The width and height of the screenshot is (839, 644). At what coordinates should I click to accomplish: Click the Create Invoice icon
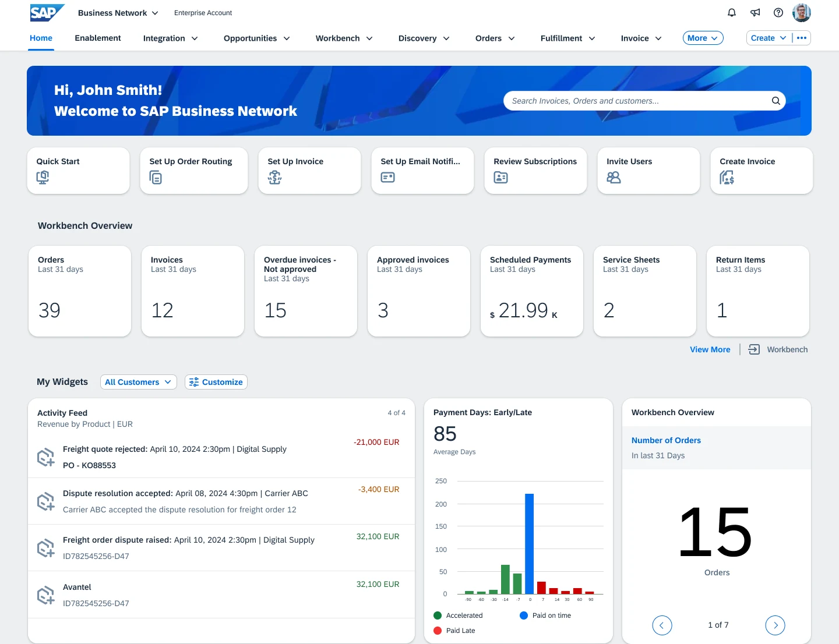[727, 178]
